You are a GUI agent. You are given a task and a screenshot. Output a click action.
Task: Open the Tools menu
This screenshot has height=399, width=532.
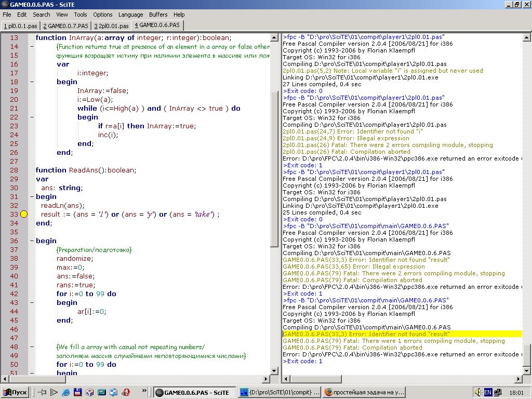[x=81, y=15]
